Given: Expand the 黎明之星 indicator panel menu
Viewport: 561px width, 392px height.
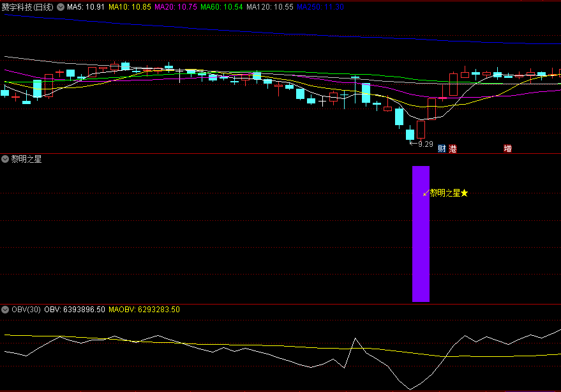Looking at the screenshot, I should [x=5, y=159].
